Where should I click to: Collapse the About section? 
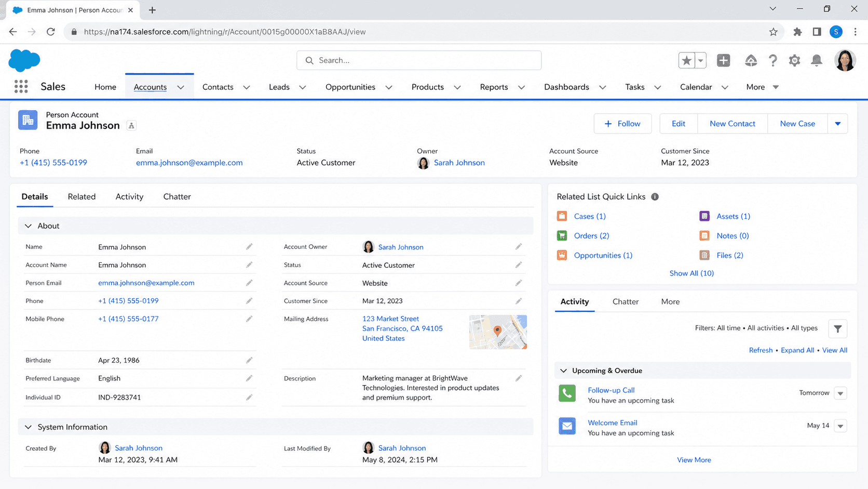[x=28, y=226]
